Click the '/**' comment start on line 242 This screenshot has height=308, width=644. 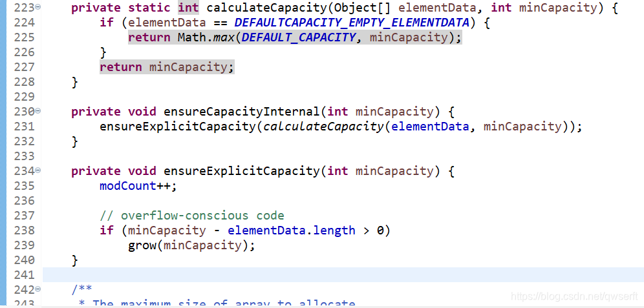click(x=81, y=289)
